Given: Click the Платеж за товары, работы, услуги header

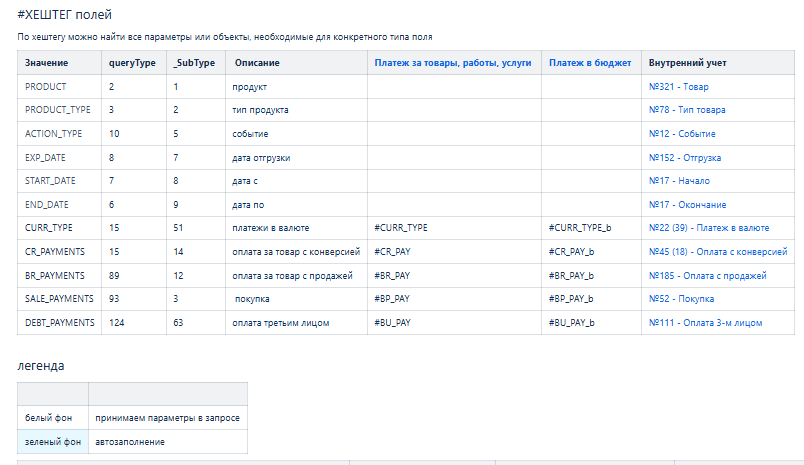Looking at the screenshot, I should tap(453, 63).
